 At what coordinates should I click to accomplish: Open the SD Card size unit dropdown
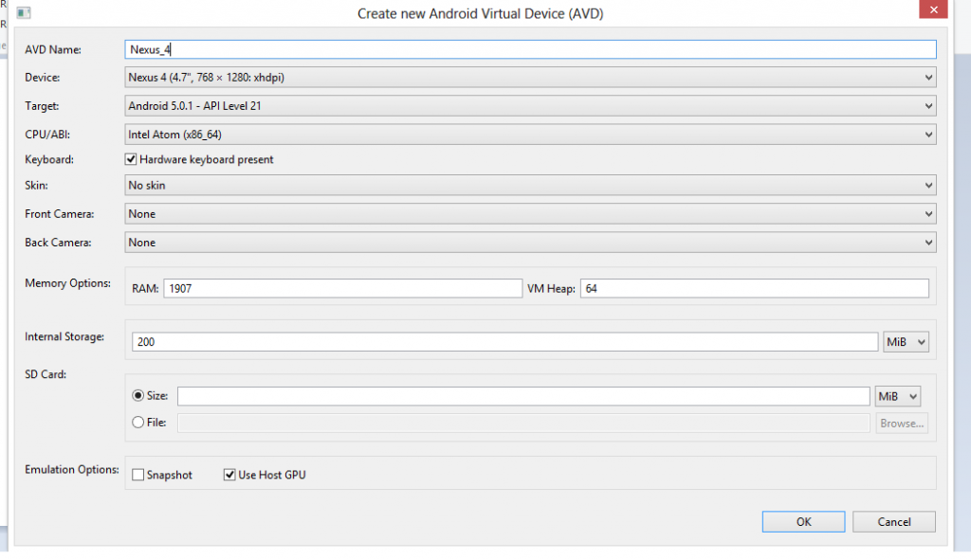click(x=897, y=396)
